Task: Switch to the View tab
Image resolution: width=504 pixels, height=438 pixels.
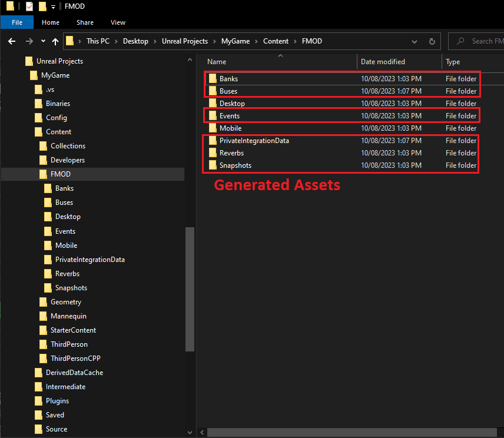Action: [118, 22]
